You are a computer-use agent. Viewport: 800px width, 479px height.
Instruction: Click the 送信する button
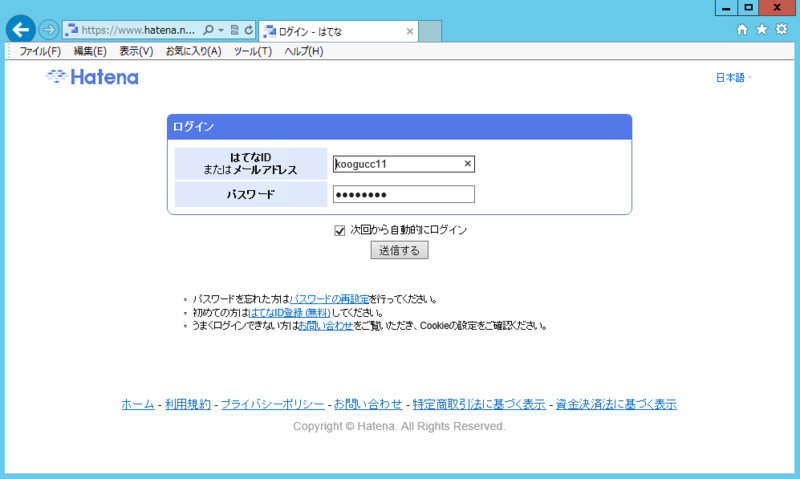399,250
